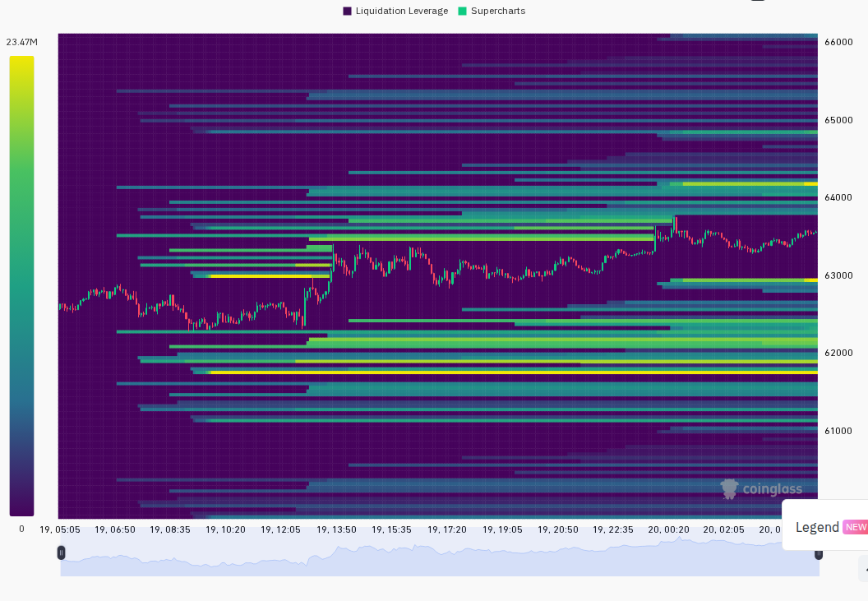
Task: Click the 20, 00:20 time axis label
Action: tap(669, 529)
